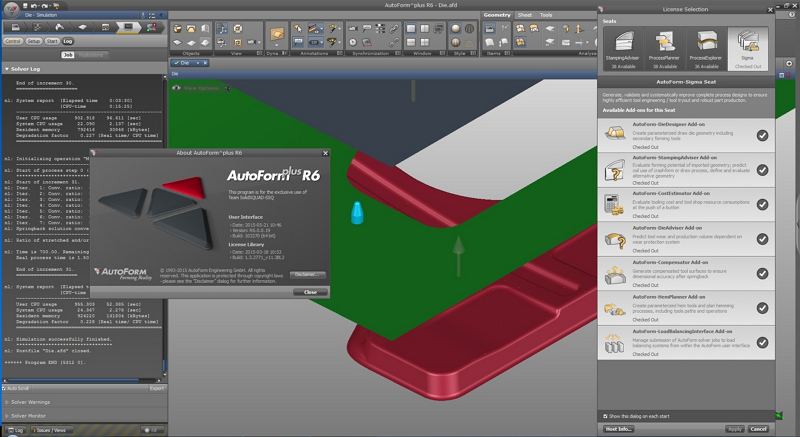Open the Setup tab in Simulation panel
The height and width of the screenshot is (437, 800).
tap(34, 41)
